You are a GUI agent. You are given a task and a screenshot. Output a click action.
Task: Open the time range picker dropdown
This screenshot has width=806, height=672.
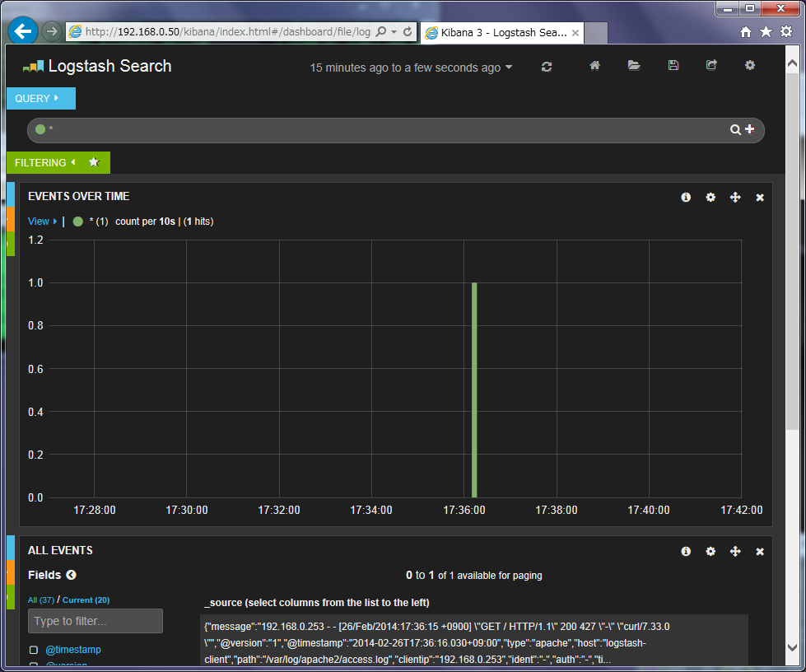tap(411, 68)
